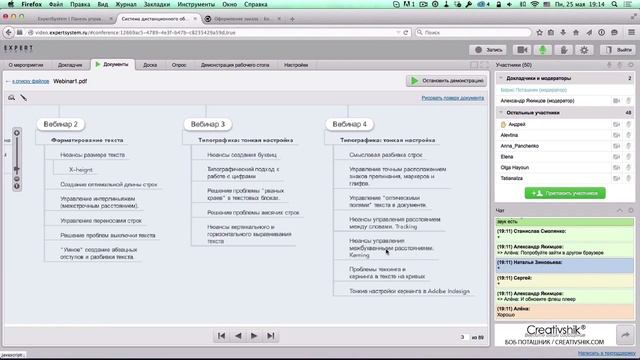The image size is (640, 360).
Task: Open settings with the gear button
Action: click(584, 50)
